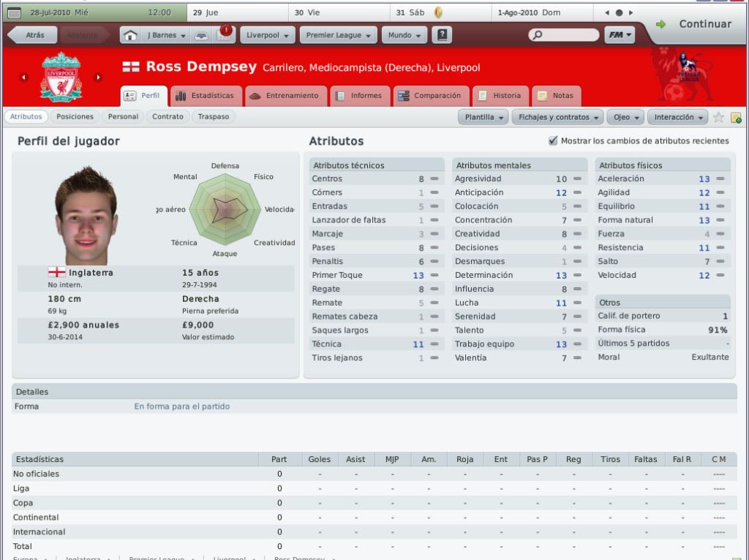Open the Fichajes y contratos dropdown
The height and width of the screenshot is (560, 749).
click(557, 117)
